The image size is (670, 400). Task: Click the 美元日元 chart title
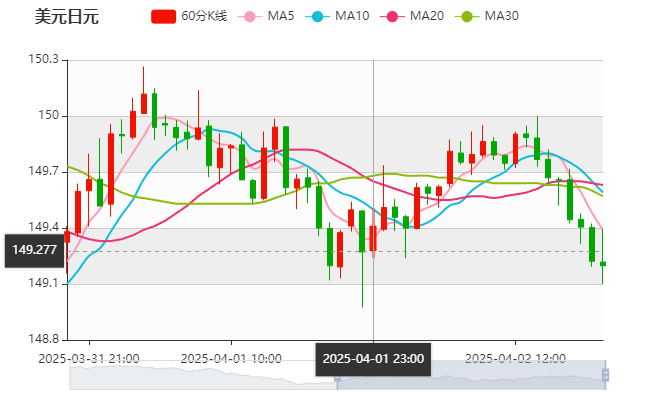(x=67, y=16)
